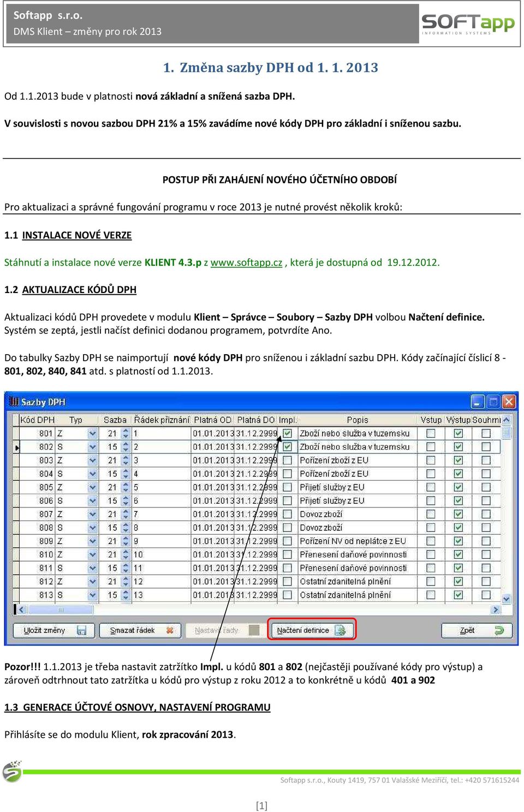This screenshot has height=812, width=524.
Task: Open the Typ dropdown for code 811
Action: (x=93, y=568)
